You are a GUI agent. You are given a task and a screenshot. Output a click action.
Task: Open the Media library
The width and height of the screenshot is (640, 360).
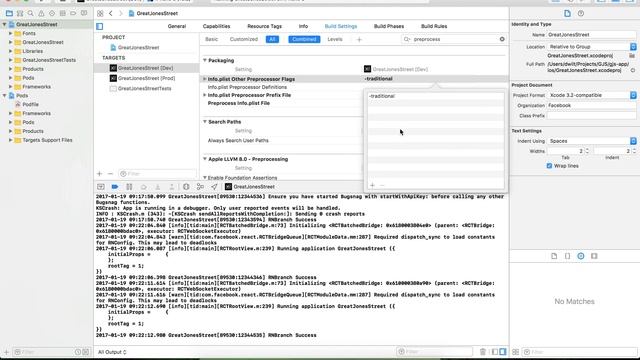click(594, 256)
